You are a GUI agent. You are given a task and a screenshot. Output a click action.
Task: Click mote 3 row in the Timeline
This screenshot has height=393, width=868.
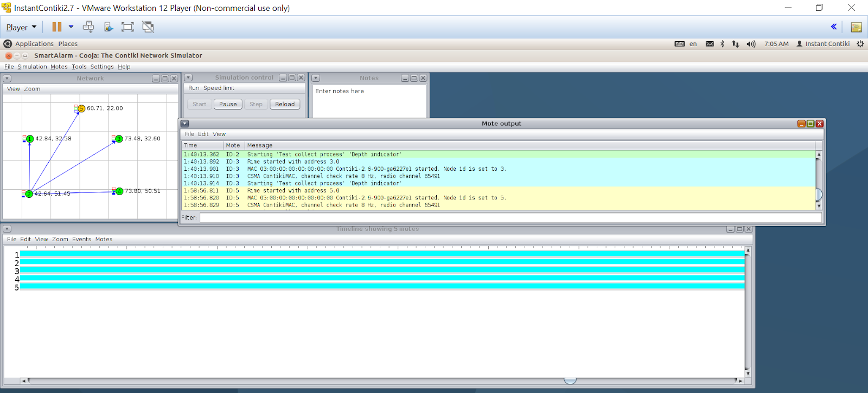[x=382, y=270]
